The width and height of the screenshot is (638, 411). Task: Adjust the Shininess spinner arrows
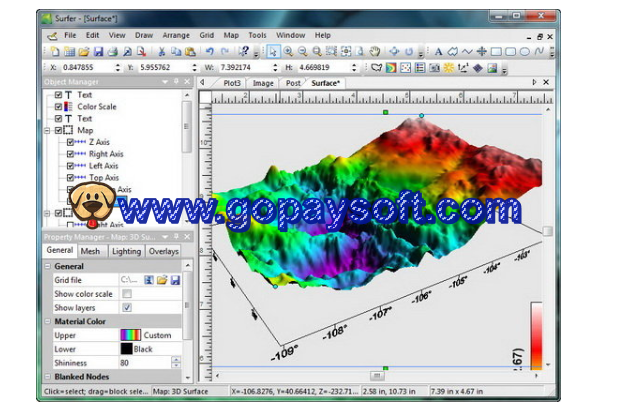point(176,363)
